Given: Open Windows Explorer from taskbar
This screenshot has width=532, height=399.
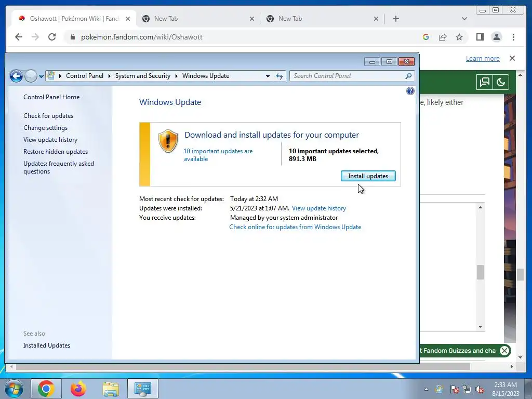Looking at the screenshot, I should [x=111, y=389].
